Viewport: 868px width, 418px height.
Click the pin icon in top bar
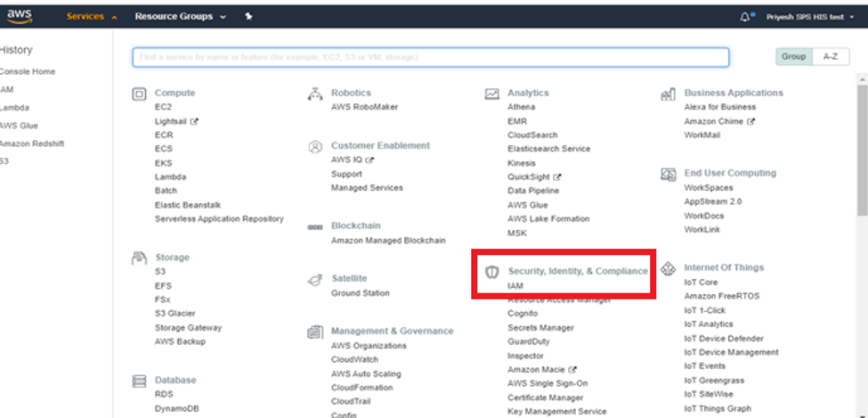coord(248,17)
